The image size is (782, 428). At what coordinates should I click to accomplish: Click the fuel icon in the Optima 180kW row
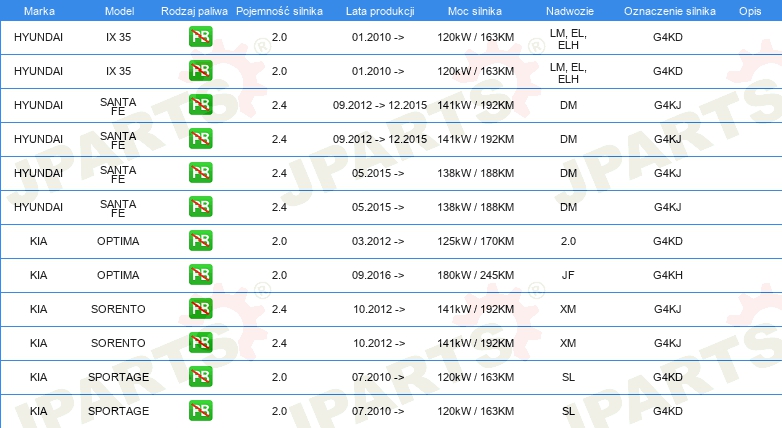click(200, 274)
